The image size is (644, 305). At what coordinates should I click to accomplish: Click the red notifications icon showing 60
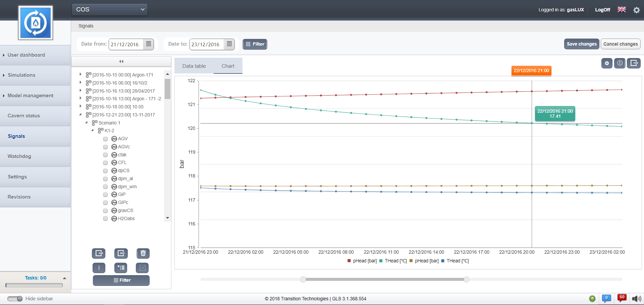[x=622, y=298]
